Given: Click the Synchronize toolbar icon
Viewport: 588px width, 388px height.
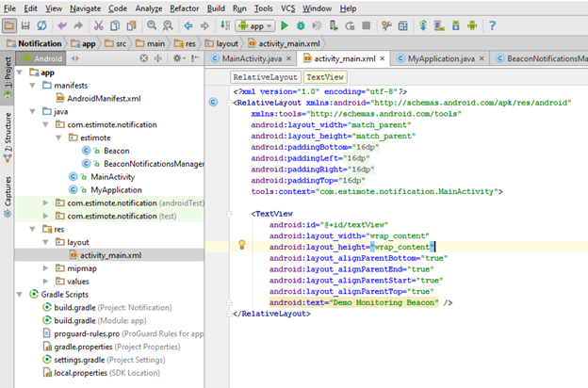Looking at the screenshot, I should coord(41,25).
